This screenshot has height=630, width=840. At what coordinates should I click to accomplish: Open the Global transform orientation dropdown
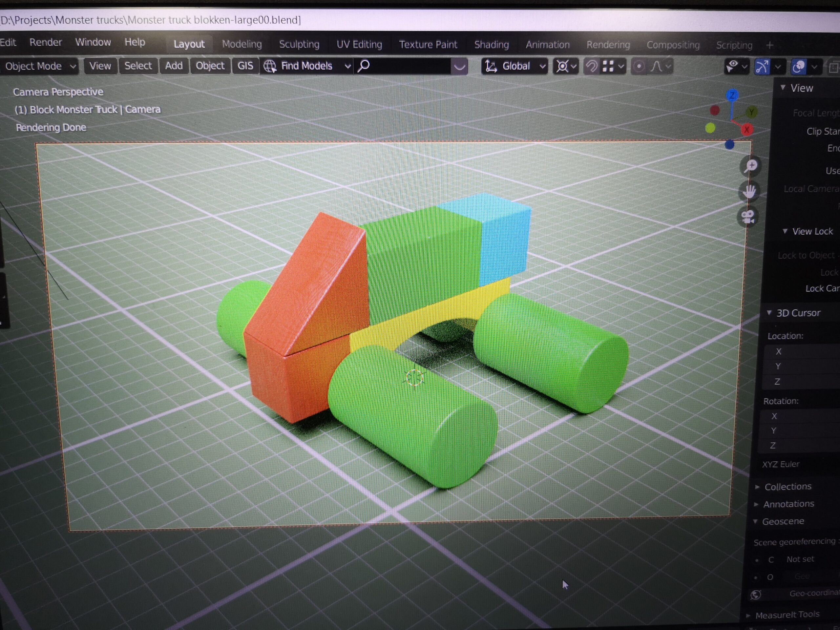pos(515,67)
